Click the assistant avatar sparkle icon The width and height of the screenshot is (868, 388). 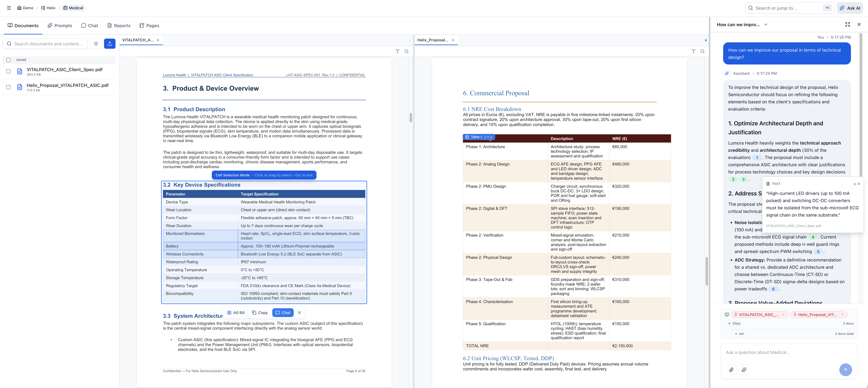tap(727, 73)
